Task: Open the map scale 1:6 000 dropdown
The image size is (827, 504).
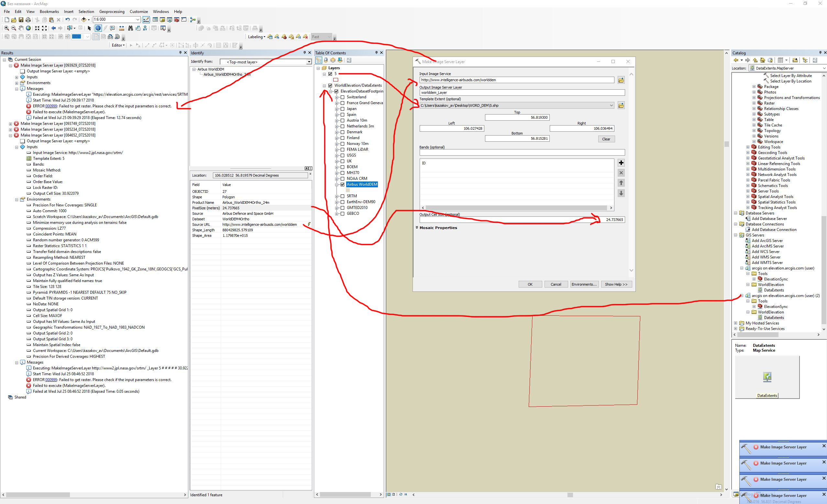Action: (138, 20)
